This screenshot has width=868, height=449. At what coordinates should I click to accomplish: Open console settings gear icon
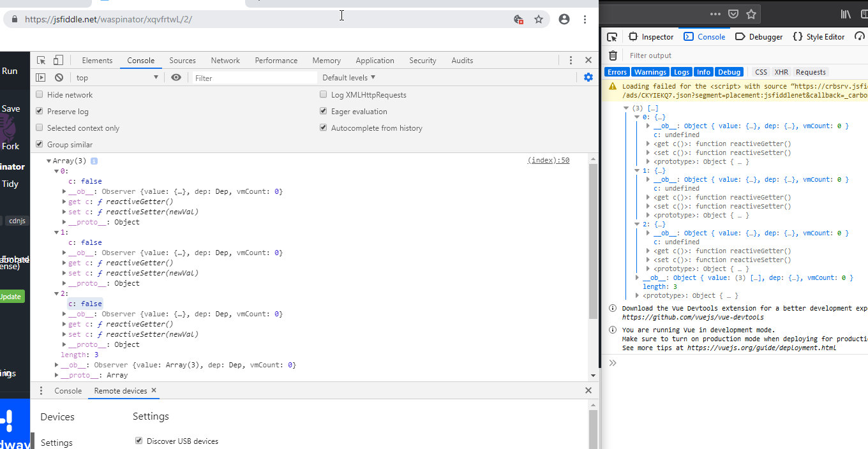pos(588,77)
